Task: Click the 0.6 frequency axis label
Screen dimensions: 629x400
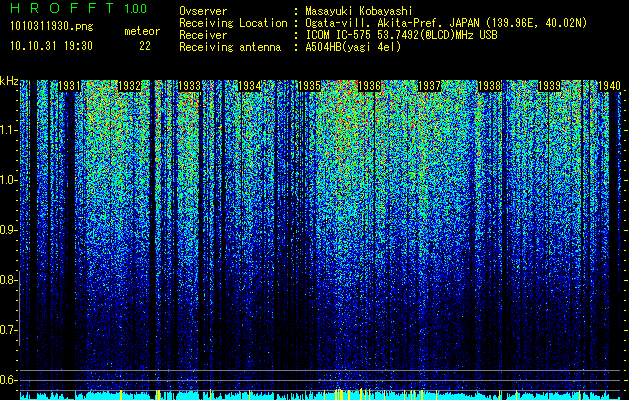Action: [x=8, y=380]
